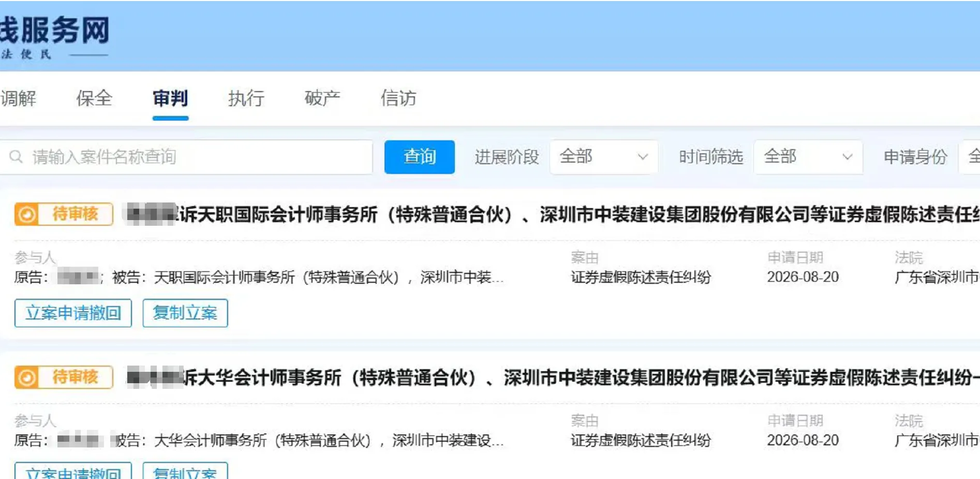
Task: Click the 待审核 status icon of the 天职国际 case
Action: coord(26,214)
